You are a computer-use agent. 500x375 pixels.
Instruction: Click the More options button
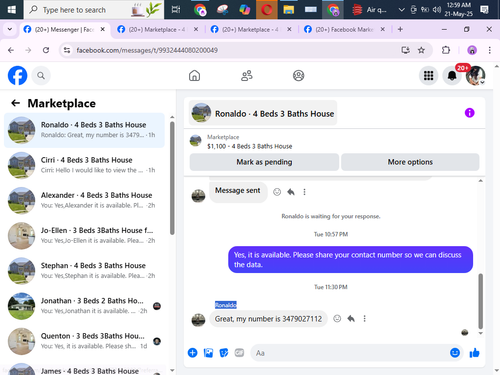[x=410, y=162]
